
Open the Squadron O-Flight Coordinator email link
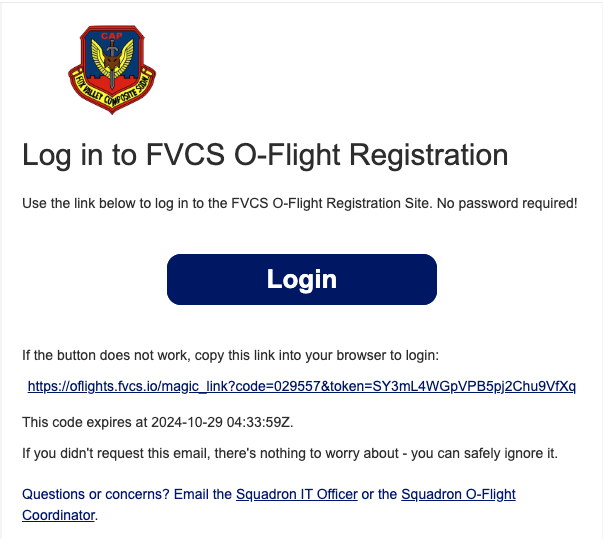pos(458,494)
